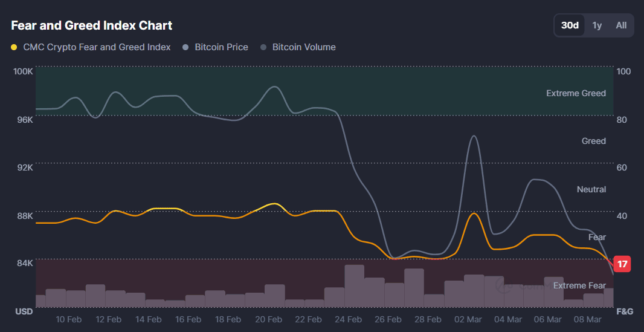
Task: Click the USD axis label
Action: tap(24, 311)
